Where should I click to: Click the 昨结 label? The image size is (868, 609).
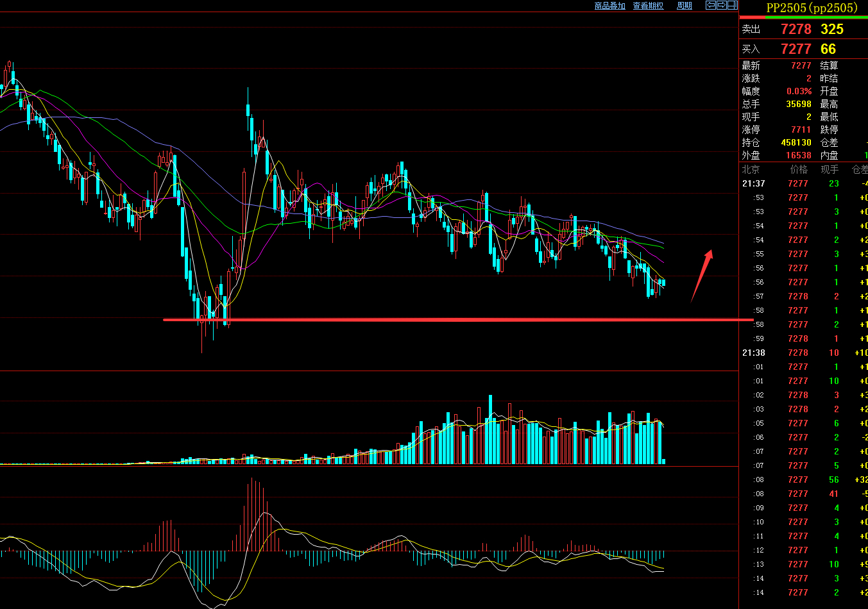click(830, 78)
